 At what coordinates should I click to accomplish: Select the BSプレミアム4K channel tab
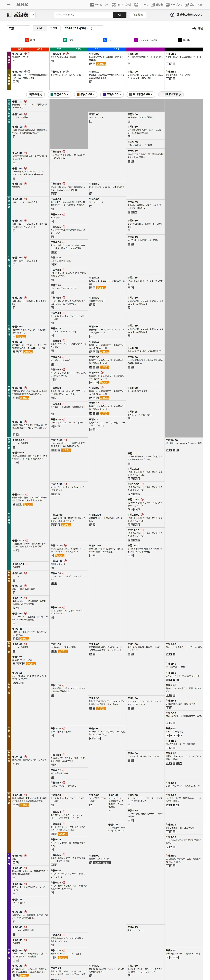(145, 40)
